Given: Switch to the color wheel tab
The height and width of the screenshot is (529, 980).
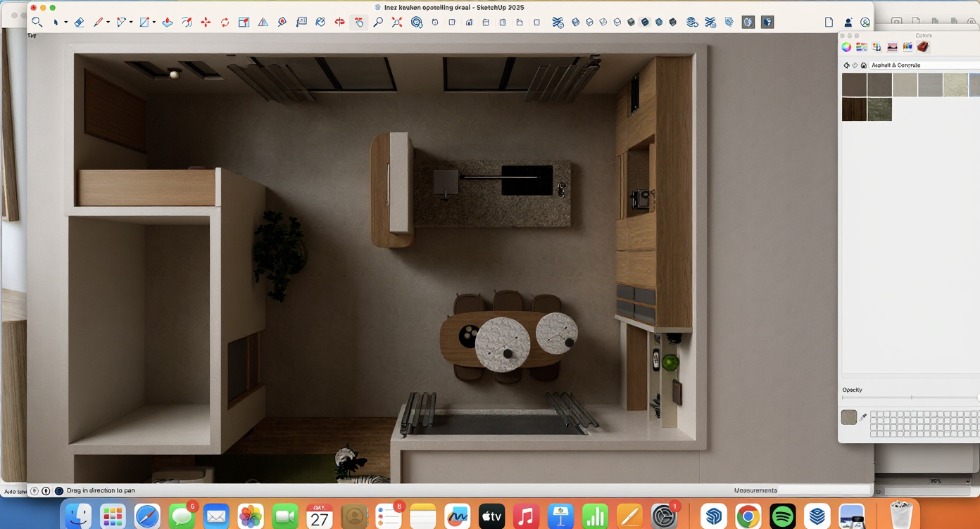Looking at the screenshot, I should 846,47.
